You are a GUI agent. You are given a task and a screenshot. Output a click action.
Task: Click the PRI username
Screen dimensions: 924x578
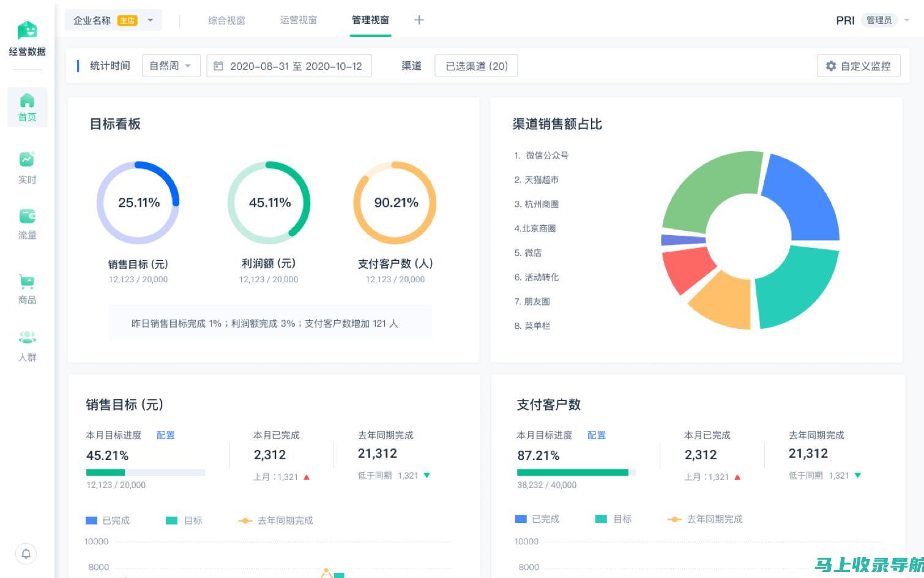845,21
